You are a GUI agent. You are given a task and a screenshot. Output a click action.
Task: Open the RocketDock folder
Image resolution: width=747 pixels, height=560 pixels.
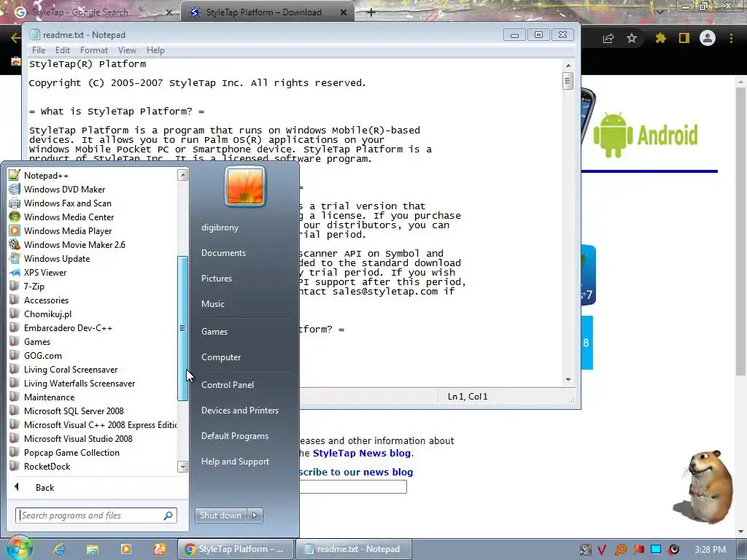[x=47, y=466]
